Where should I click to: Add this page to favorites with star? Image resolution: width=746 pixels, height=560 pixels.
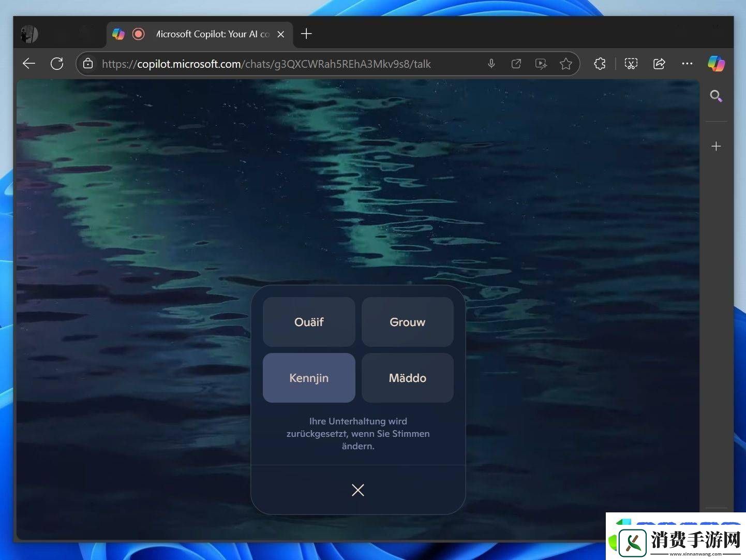(x=565, y=64)
